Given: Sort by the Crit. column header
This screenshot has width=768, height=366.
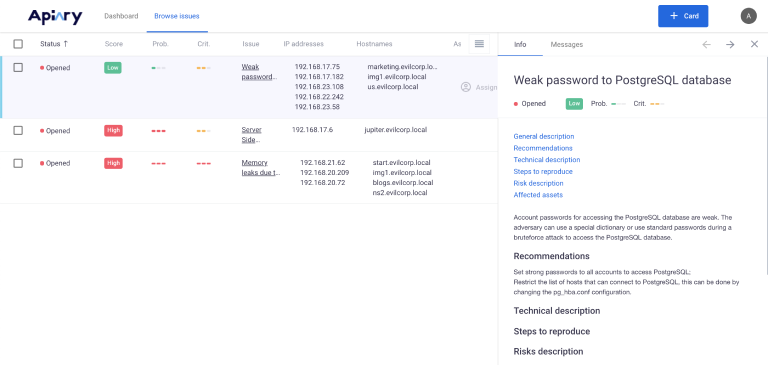Looking at the screenshot, I should click(204, 44).
